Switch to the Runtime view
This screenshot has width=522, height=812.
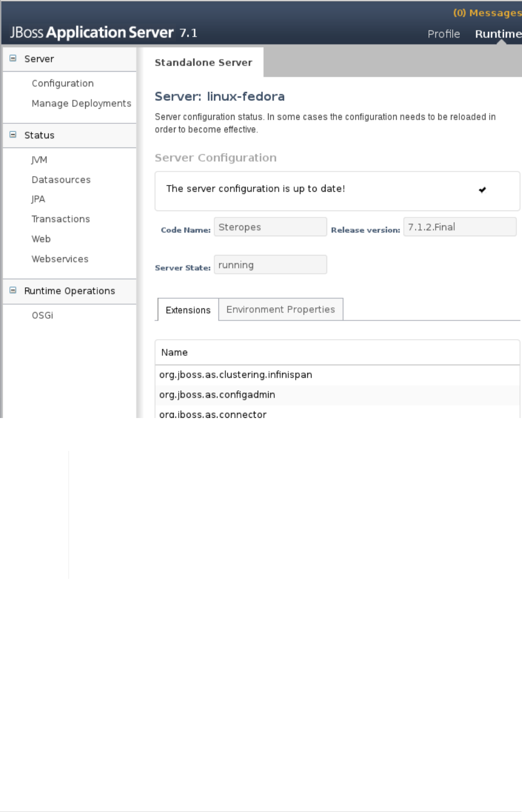click(498, 34)
